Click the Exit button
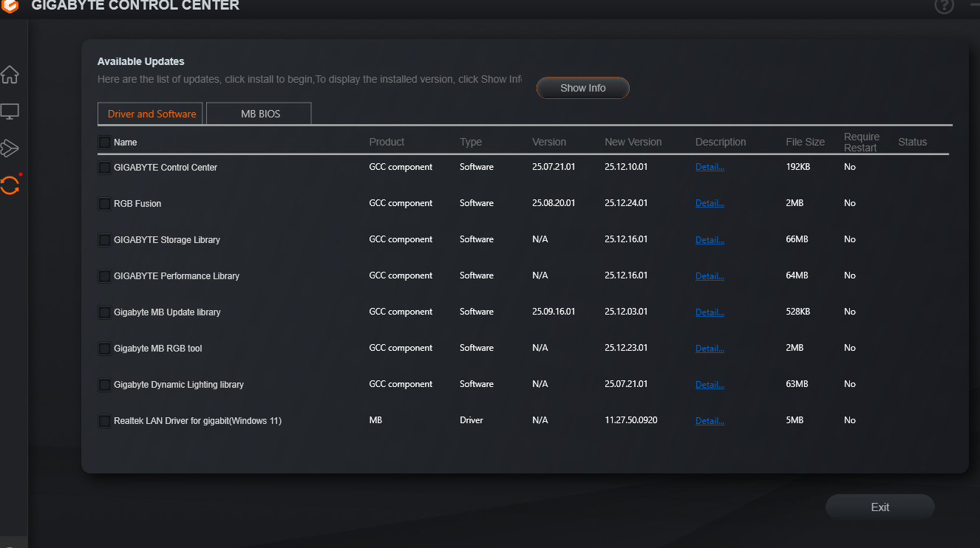 [880, 507]
